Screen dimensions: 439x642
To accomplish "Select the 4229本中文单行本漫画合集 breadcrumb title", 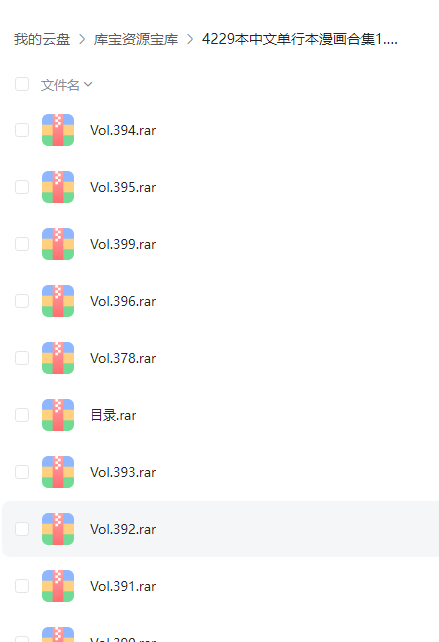I will click(x=299, y=39).
